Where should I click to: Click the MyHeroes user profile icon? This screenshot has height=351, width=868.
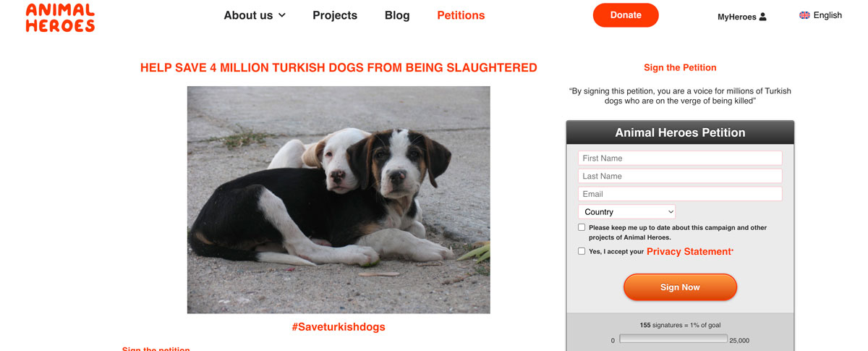pos(762,17)
